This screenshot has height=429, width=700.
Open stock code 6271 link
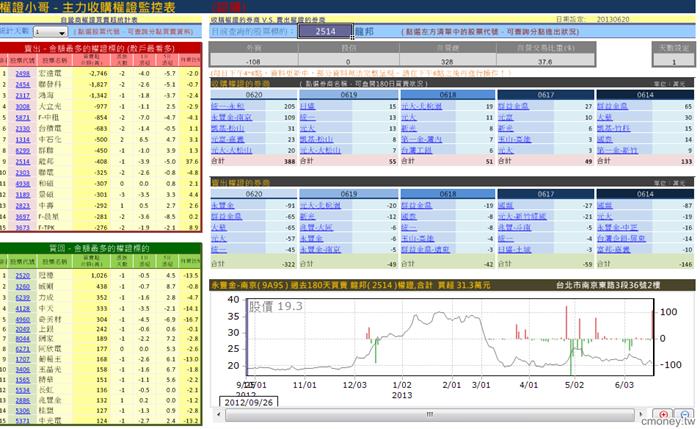coord(23,349)
